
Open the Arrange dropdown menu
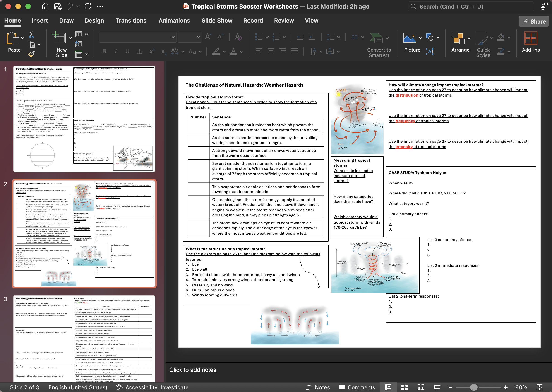469,38
